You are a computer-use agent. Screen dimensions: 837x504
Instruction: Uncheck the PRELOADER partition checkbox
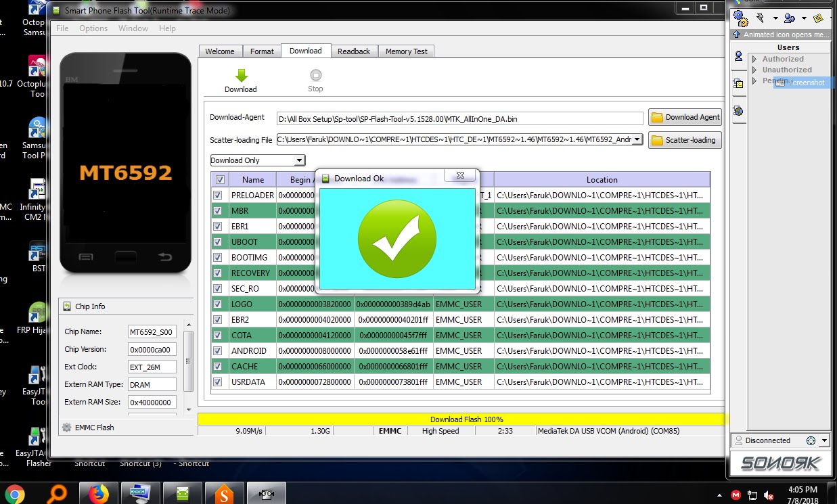(217, 195)
